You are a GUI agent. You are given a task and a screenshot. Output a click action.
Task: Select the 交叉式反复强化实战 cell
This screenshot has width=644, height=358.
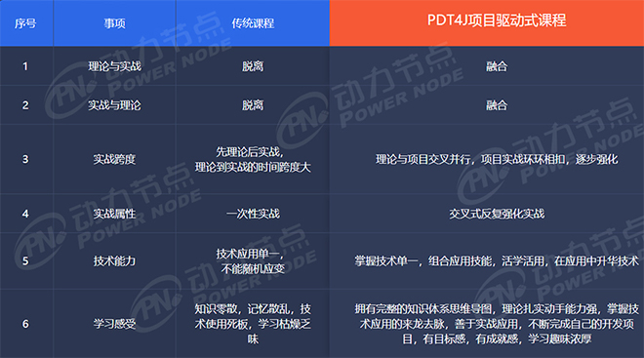(487, 214)
